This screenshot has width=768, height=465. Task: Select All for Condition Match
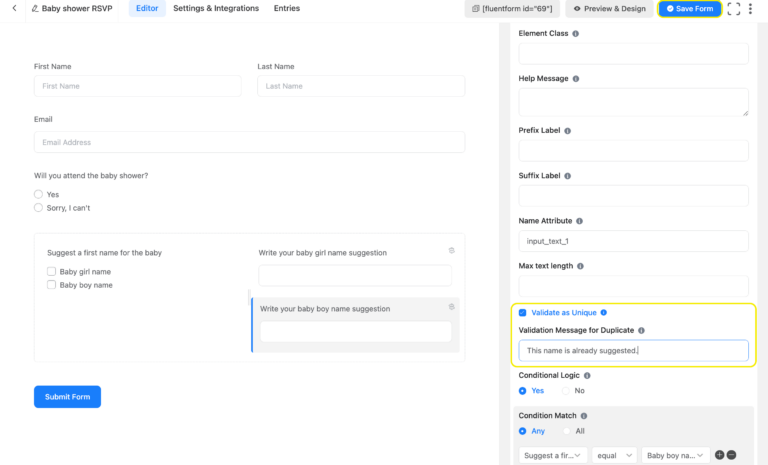pos(566,431)
